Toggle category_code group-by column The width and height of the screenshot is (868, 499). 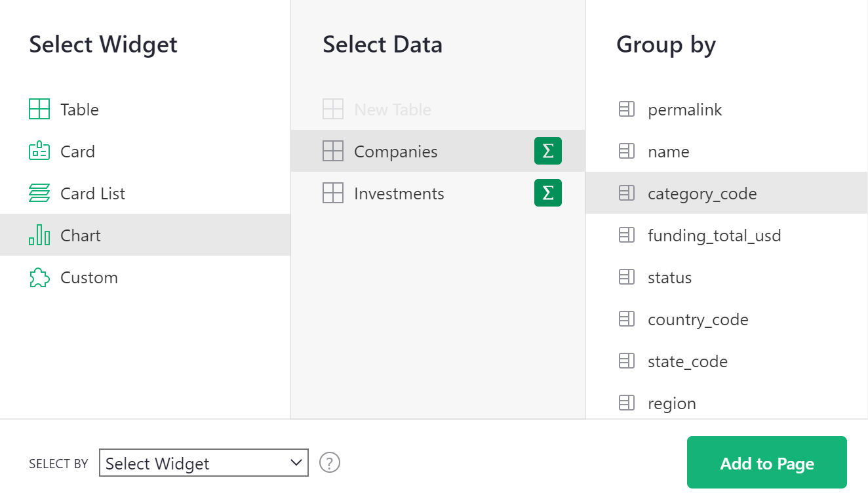pyautogui.click(x=702, y=193)
